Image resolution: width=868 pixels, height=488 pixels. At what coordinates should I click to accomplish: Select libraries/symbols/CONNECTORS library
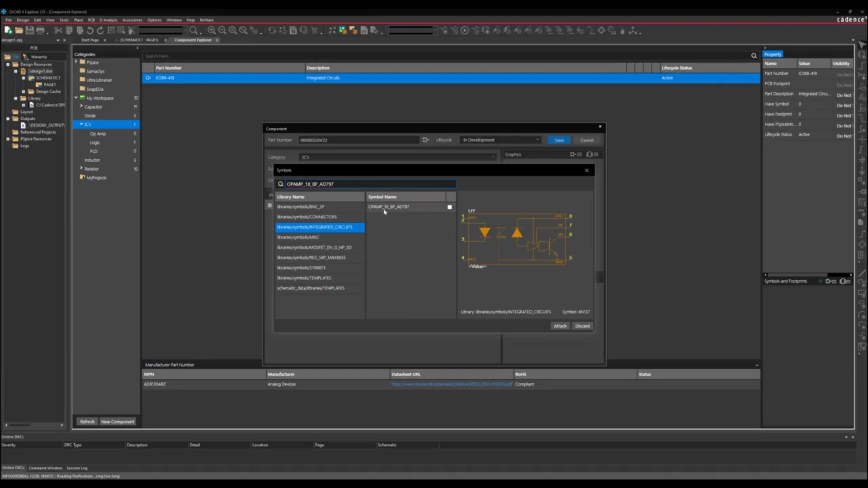click(320, 217)
